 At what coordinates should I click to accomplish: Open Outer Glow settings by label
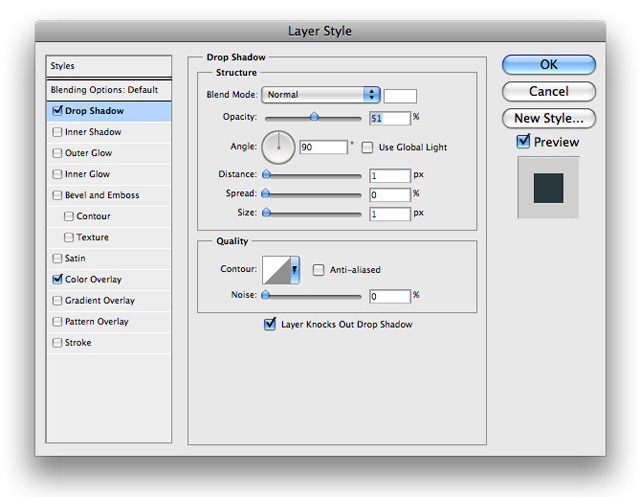coord(89,153)
